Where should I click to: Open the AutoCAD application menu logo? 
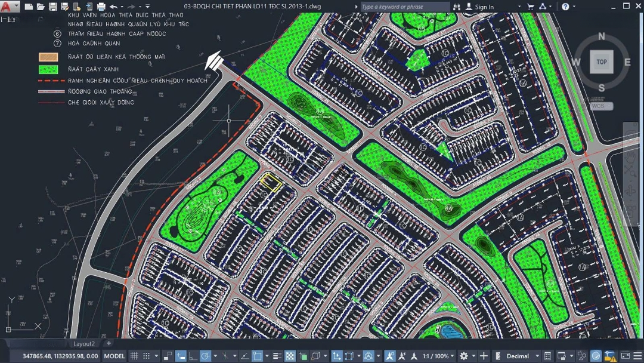[9, 6]
